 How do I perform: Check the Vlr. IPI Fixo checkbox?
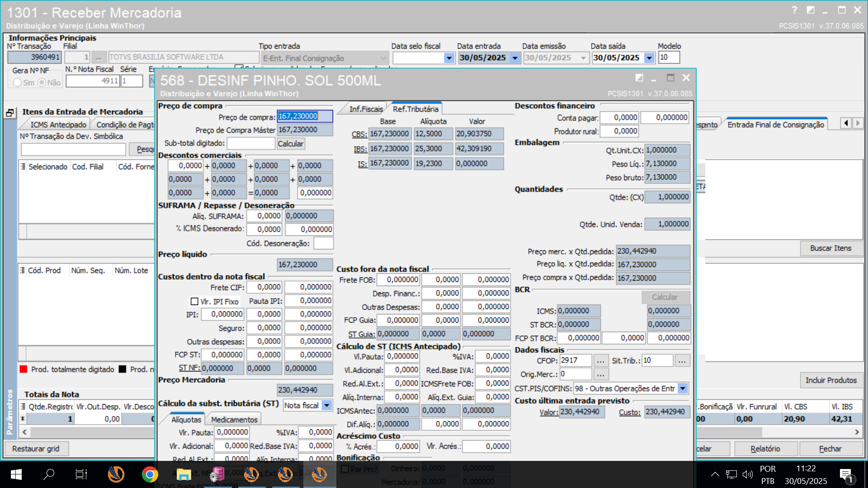tap(195, 301)
